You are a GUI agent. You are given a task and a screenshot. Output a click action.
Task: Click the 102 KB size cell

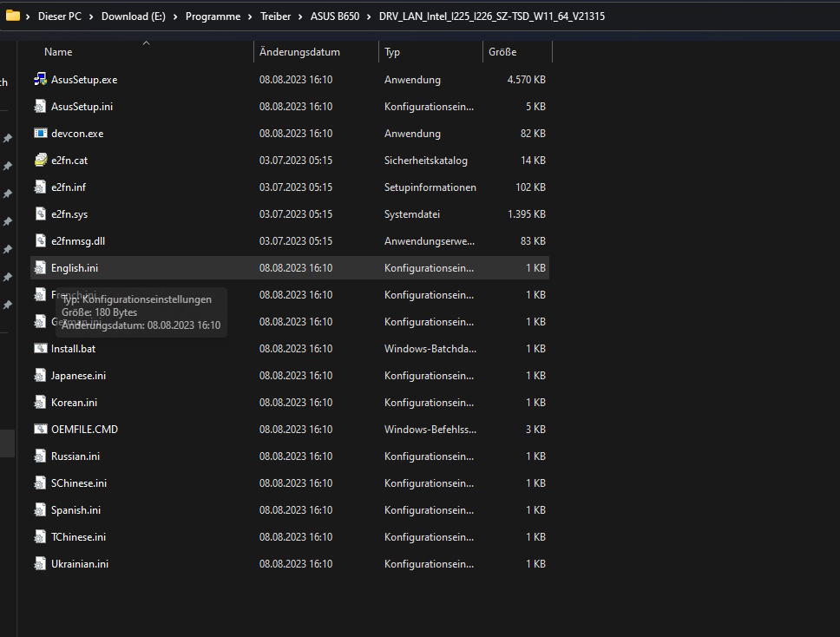pyautogui.click(x=530, y=187)
